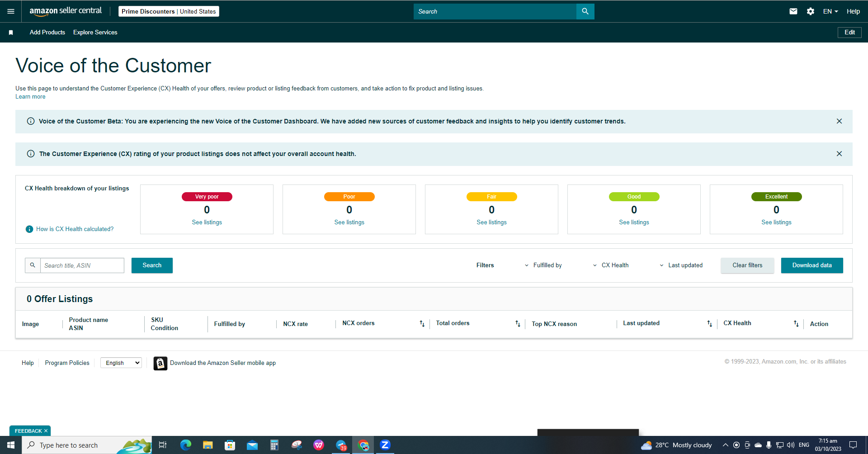The width and height of the screenshot is (868, 454).
Task: Open Calculator from taskbar
Action: [x=274, y=445]
